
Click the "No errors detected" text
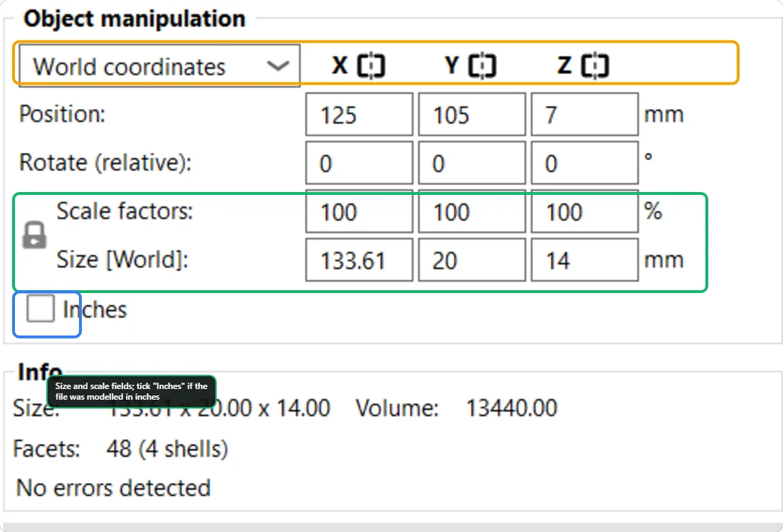pos(113,488)
